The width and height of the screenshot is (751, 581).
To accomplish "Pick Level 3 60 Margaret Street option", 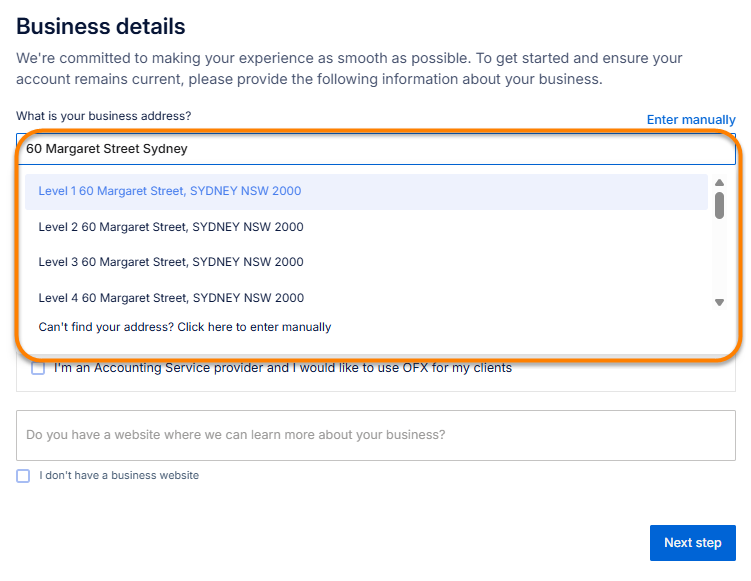I will (x=170, y=262).
